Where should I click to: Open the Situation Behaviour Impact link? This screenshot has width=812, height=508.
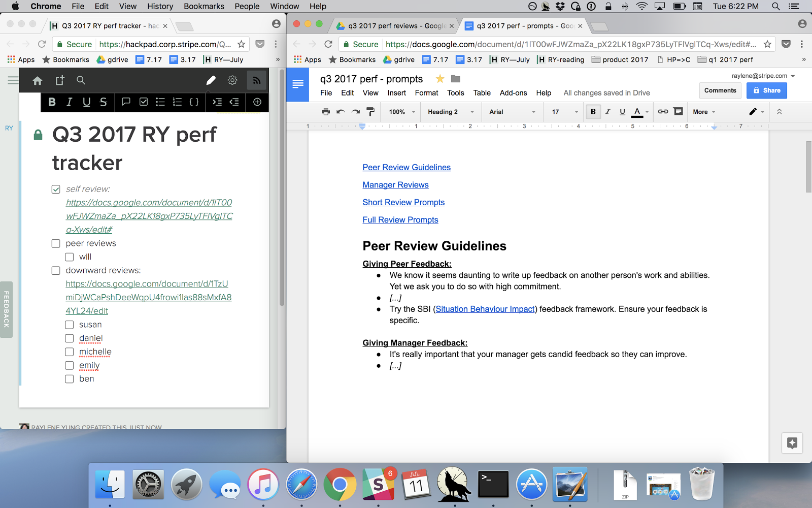click(x=485, y=309)
